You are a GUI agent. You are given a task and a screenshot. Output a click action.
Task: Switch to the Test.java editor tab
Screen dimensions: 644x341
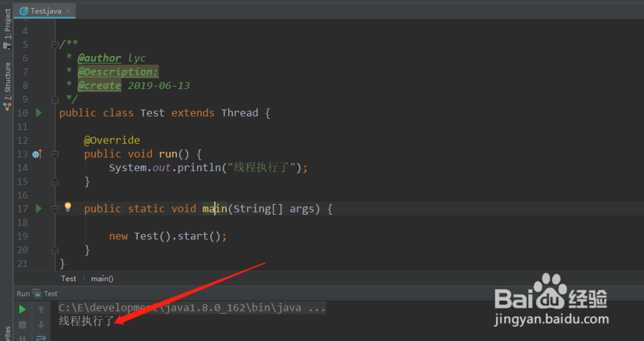45,11
